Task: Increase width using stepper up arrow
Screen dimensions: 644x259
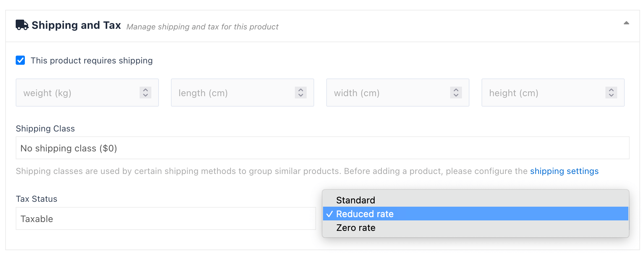Action: (x=456, y=90)
